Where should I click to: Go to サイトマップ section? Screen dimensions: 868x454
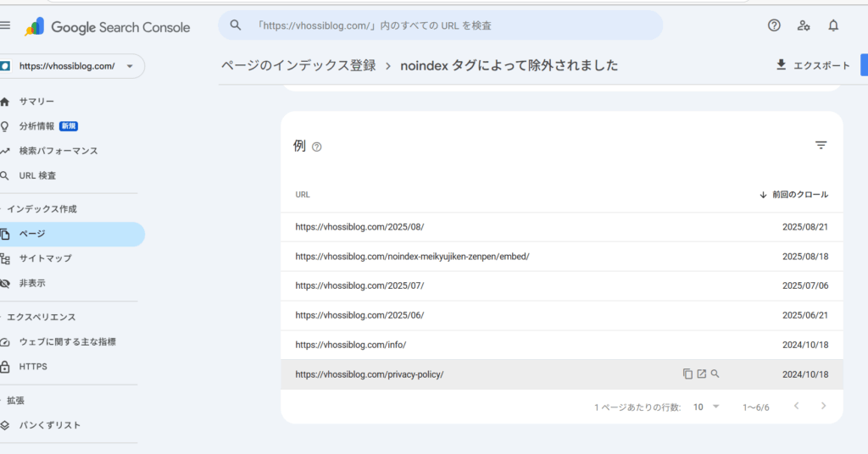(x=45, y=258)
